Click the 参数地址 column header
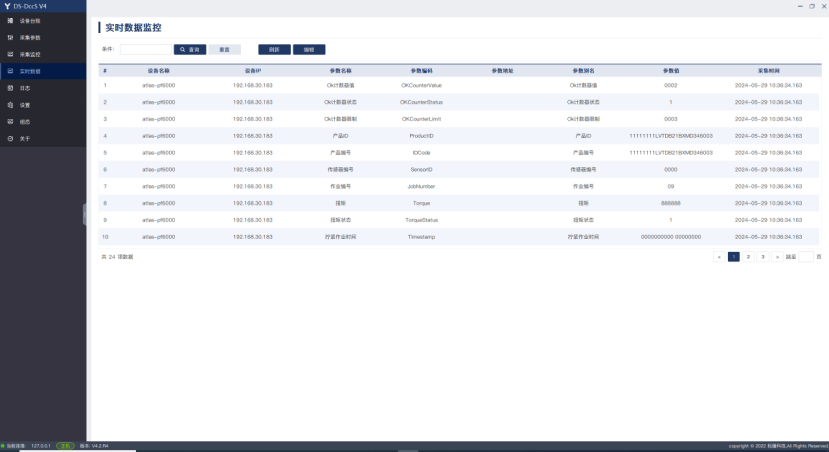829x452 pixels. (502, 71)
